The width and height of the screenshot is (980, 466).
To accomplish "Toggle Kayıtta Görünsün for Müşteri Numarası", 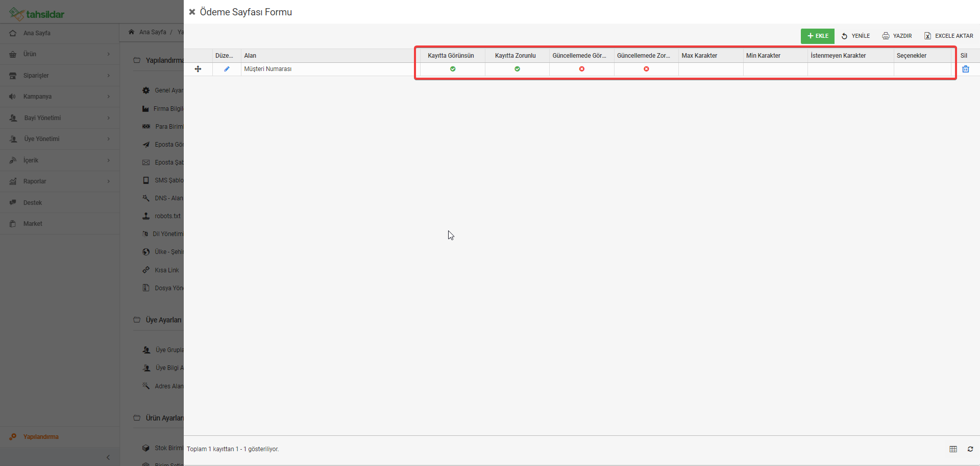I will tap(453, 69).
